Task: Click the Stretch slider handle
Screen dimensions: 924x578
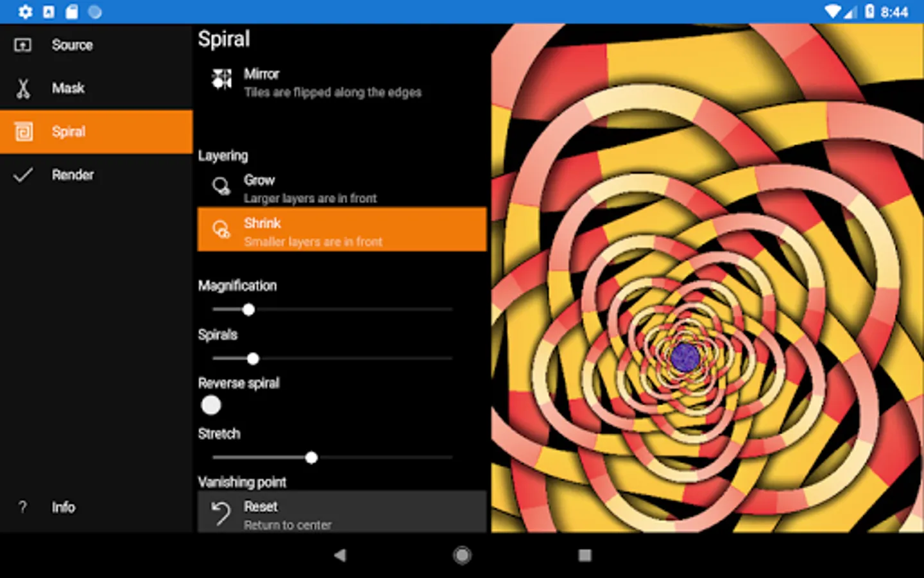Action: [312, 458]
